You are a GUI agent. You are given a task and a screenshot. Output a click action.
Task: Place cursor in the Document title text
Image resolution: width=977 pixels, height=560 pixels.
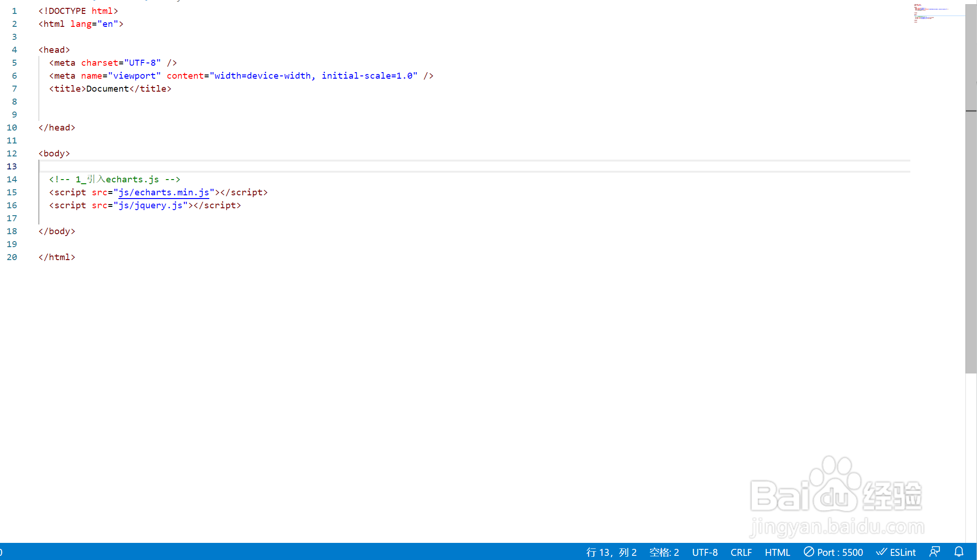coord(107,89)
